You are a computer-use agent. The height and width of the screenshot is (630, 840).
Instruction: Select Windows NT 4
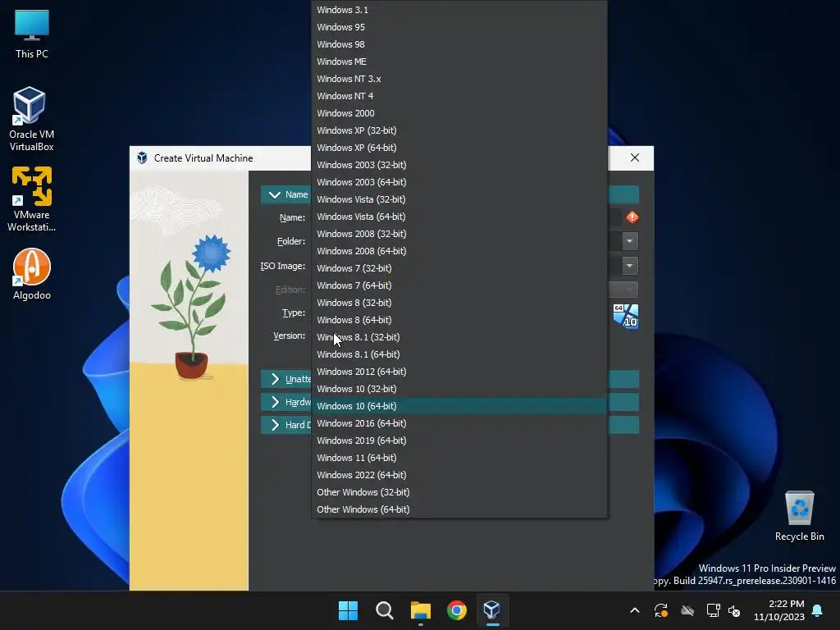point(459,96)
